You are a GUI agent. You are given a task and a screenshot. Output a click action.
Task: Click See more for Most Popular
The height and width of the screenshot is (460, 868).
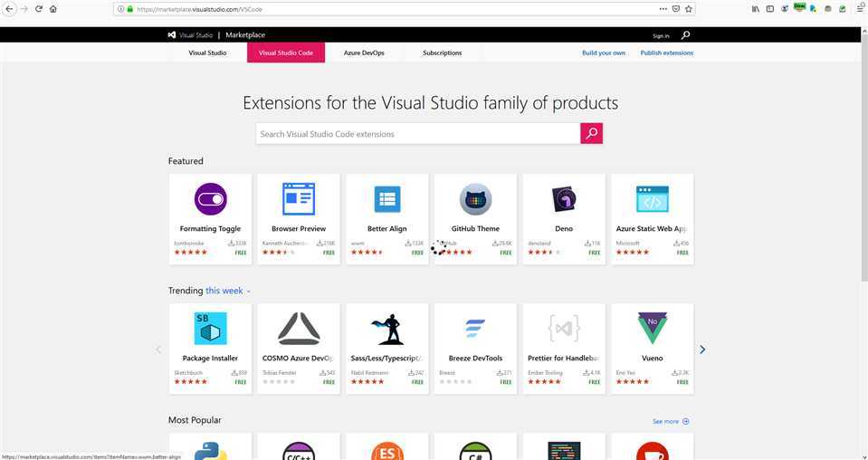(671, 422)
